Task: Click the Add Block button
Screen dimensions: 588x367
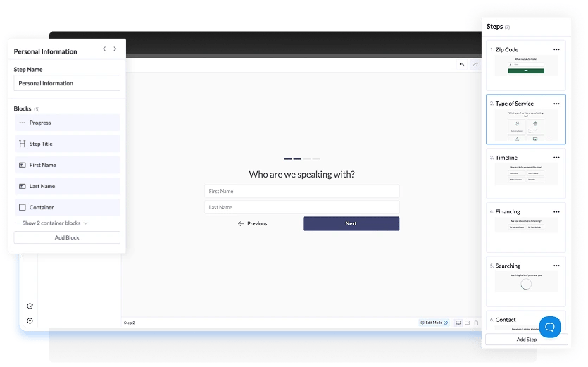Action: (67, 238)
